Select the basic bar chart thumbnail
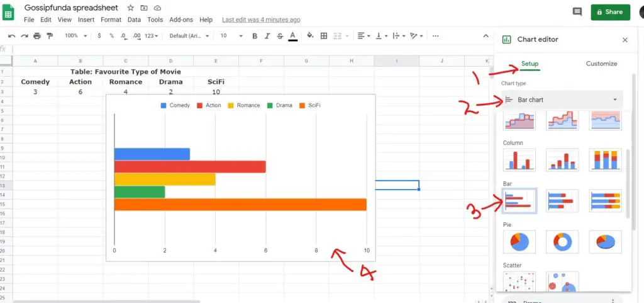The width and height of the screenshot is (644, 303). coord(519,201)
